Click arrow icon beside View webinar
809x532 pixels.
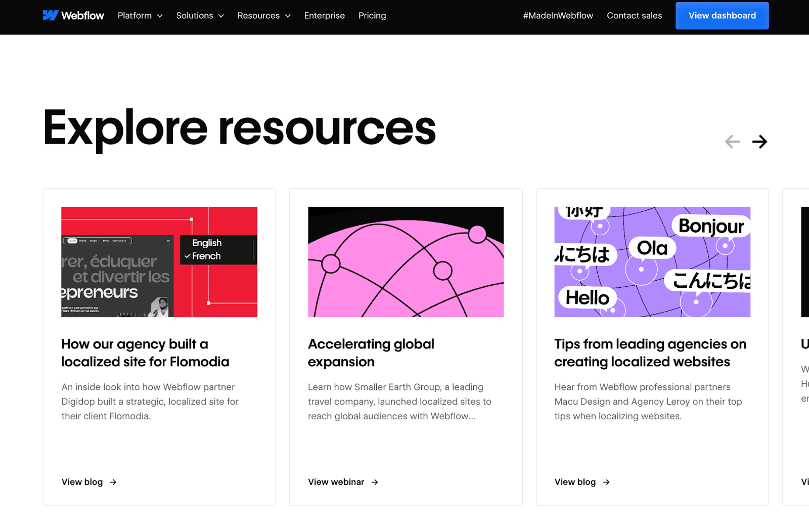point(375,482)
